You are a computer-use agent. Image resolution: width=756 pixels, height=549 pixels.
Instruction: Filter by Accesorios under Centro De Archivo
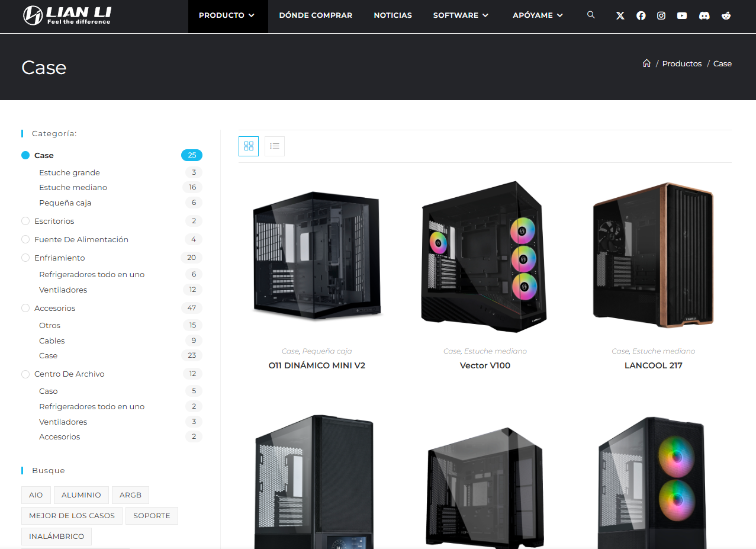click(59, 436)
